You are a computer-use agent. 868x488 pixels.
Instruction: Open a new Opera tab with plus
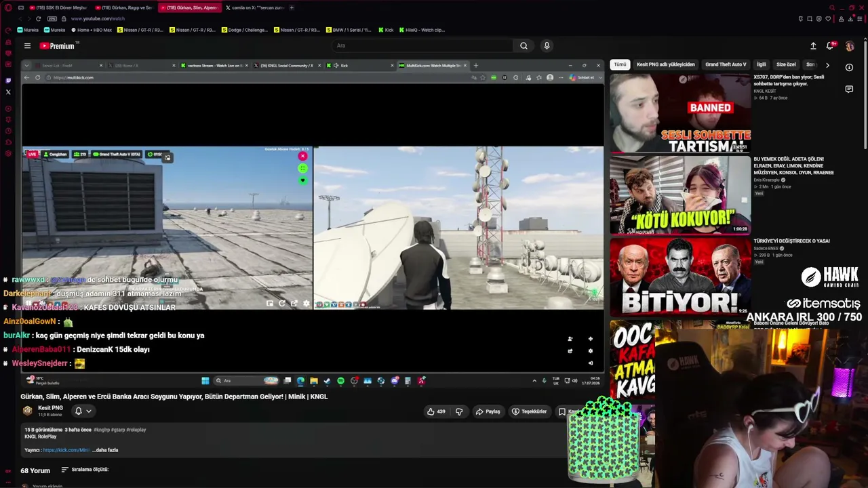[x=292, y=7]
